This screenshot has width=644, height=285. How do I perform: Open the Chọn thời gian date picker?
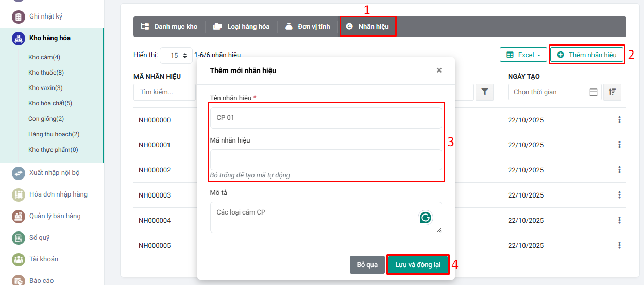[554, 92]
